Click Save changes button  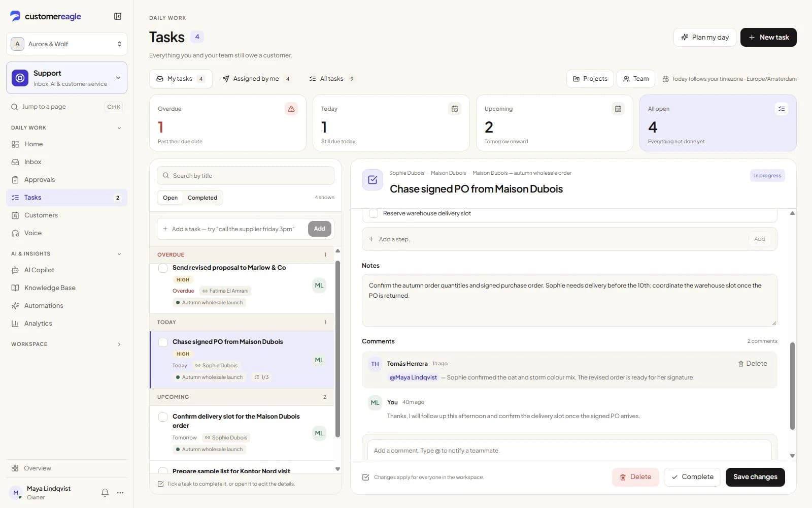click(755, 477)
